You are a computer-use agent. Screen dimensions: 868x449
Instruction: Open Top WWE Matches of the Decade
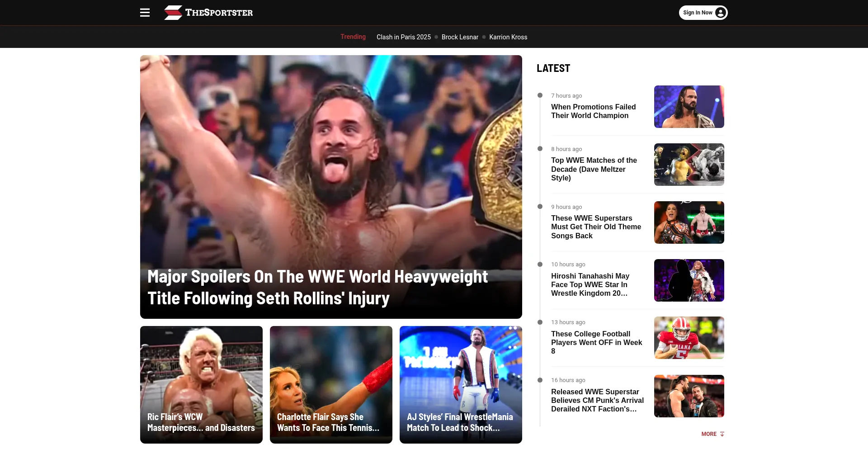tap(594, 169)
